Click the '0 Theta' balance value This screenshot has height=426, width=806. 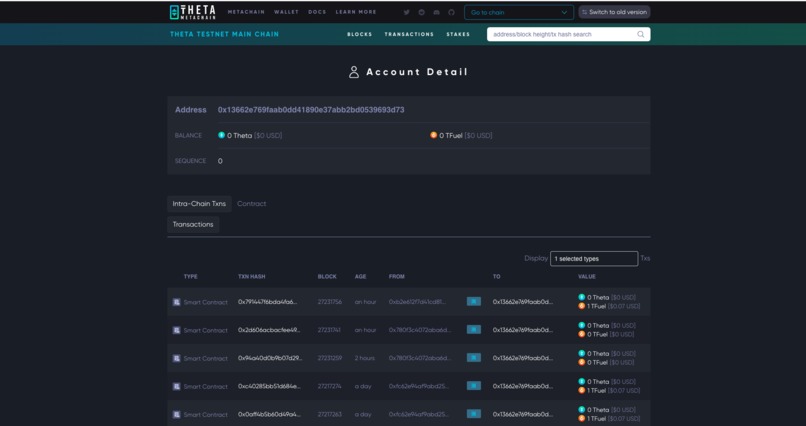click(240, 136)
